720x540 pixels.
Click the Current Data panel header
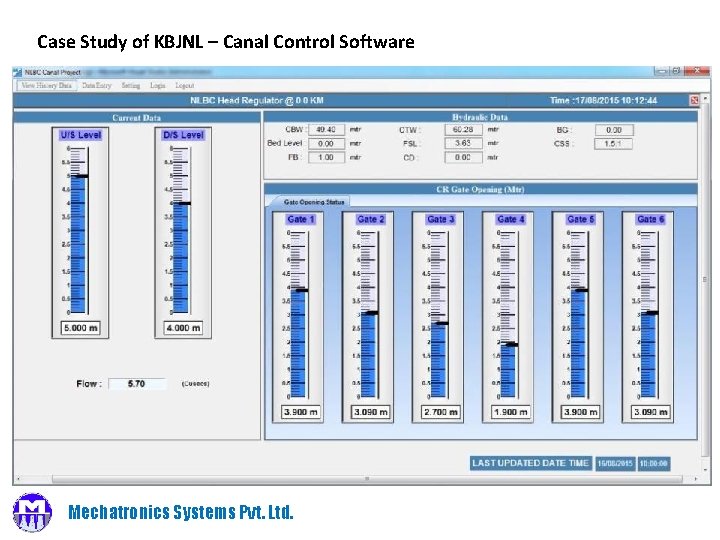click(x=137, y=118)
